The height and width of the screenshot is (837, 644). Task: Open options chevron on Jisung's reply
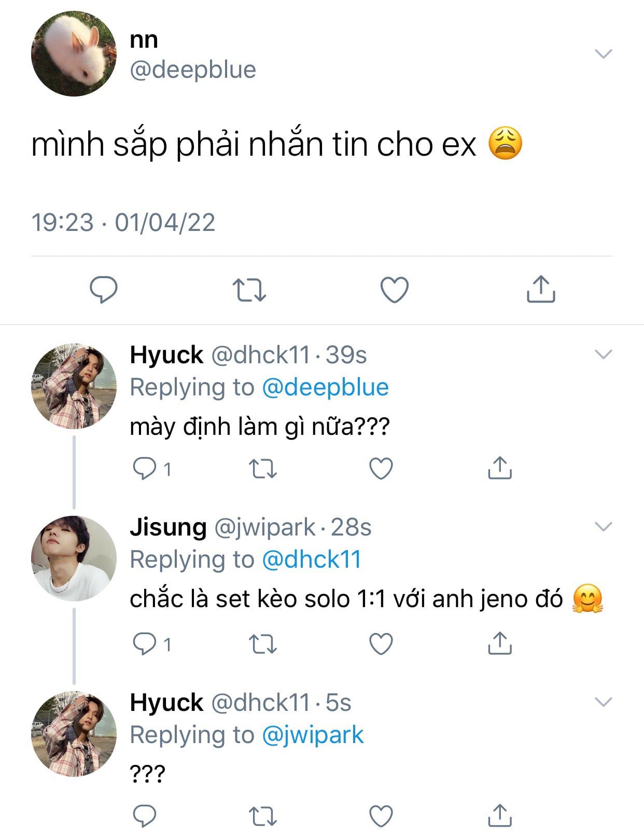(603, 527)
